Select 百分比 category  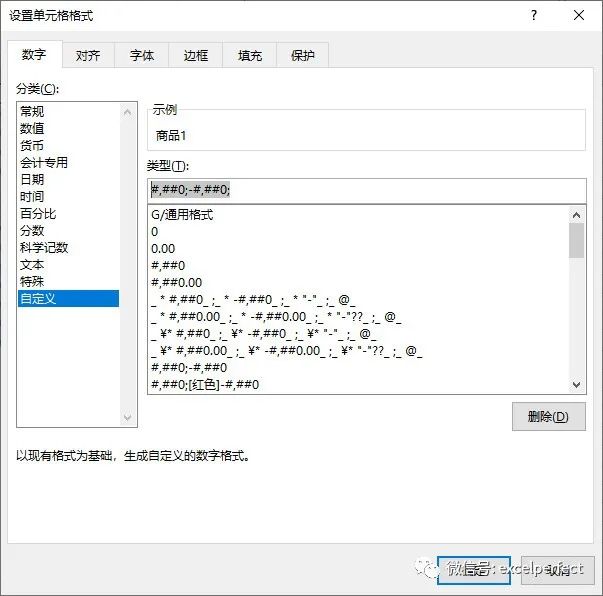tap(68, 213)
